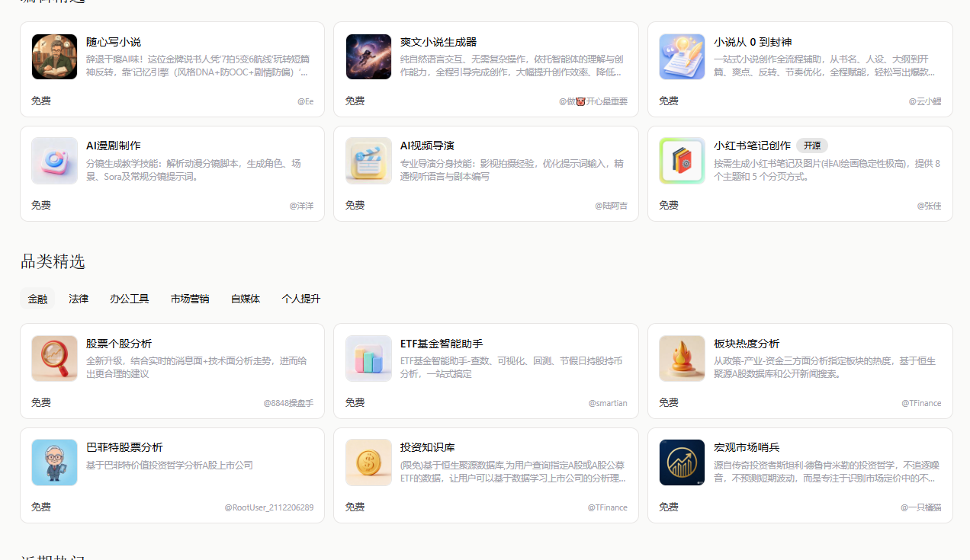Select the ETF基金智能助手 chart icon

(x=368, y=359)
